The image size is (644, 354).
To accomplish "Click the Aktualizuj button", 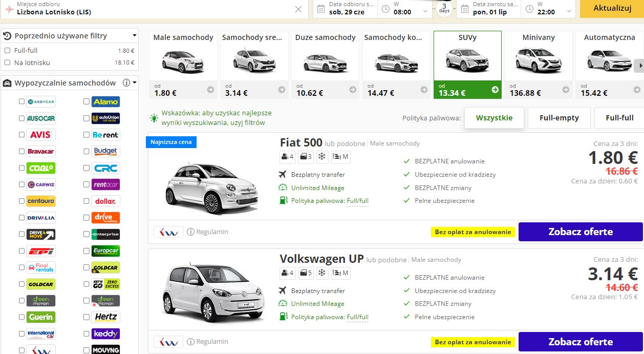I will (612, 9).
